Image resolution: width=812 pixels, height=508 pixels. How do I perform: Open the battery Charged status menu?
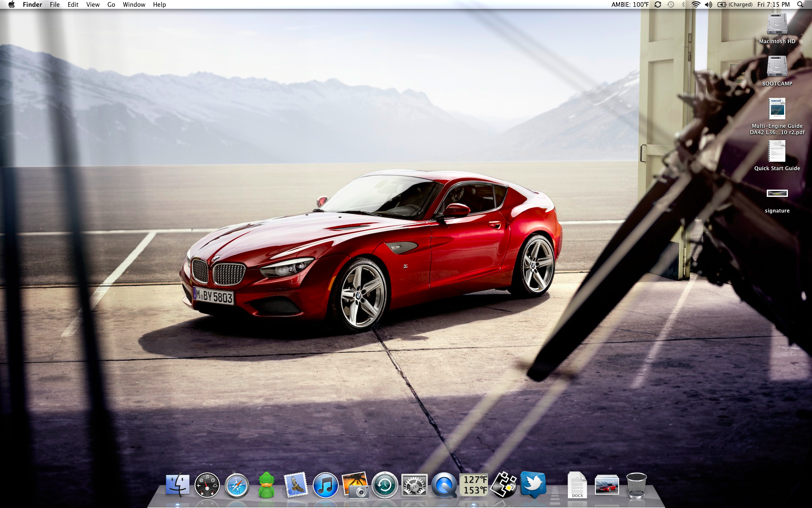(735, 5)
